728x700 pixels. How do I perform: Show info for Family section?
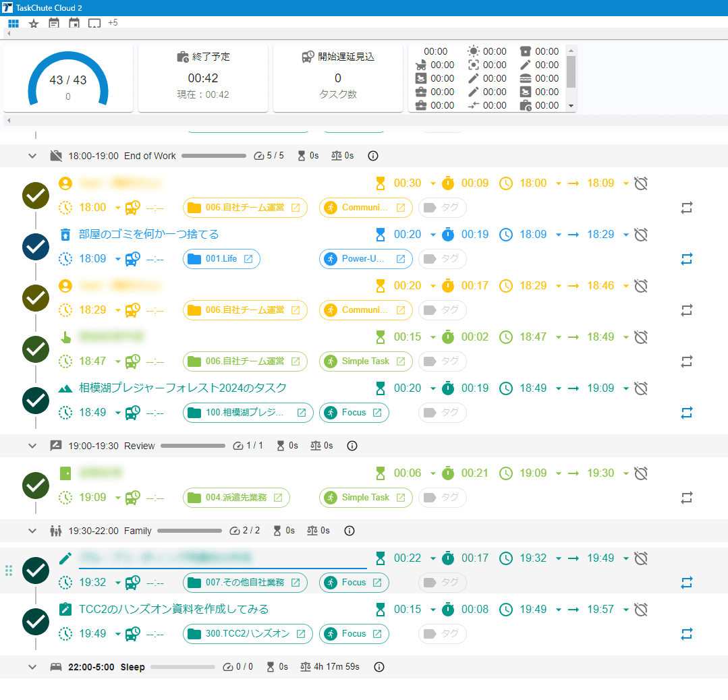click(349, 531)
